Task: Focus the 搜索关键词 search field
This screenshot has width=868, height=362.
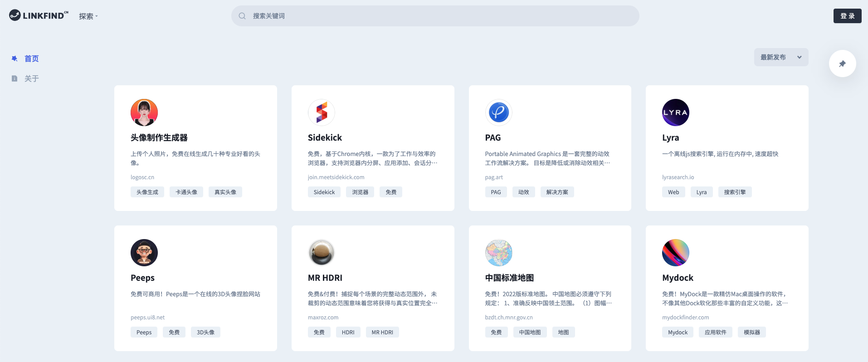Action: 435,16
